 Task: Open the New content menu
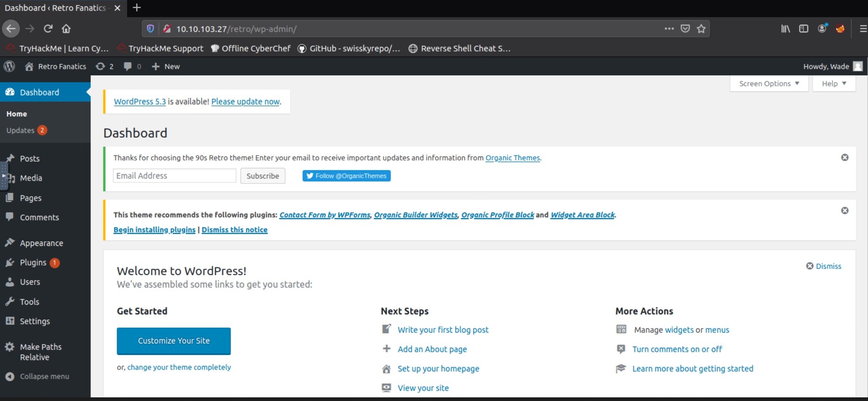[x=166, y=67]
